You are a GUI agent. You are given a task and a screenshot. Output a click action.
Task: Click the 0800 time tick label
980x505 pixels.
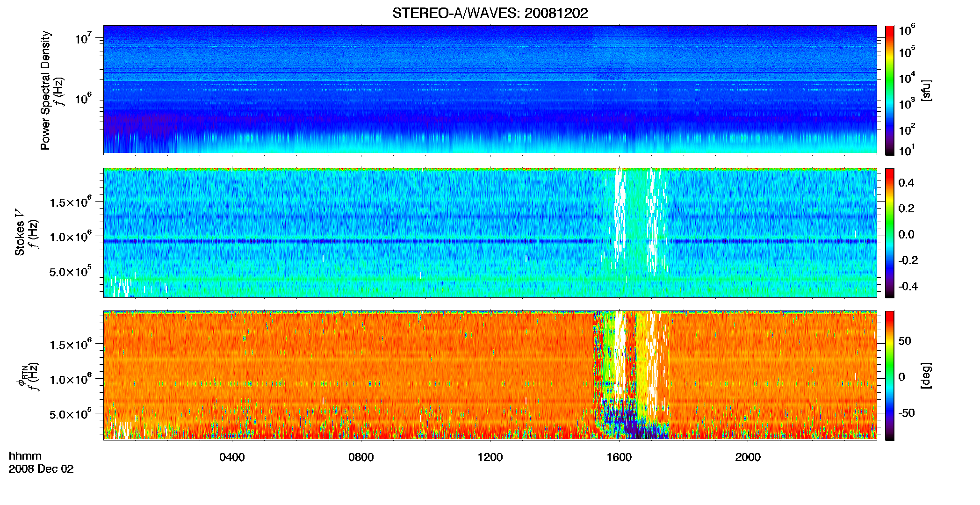coord(361,457)
